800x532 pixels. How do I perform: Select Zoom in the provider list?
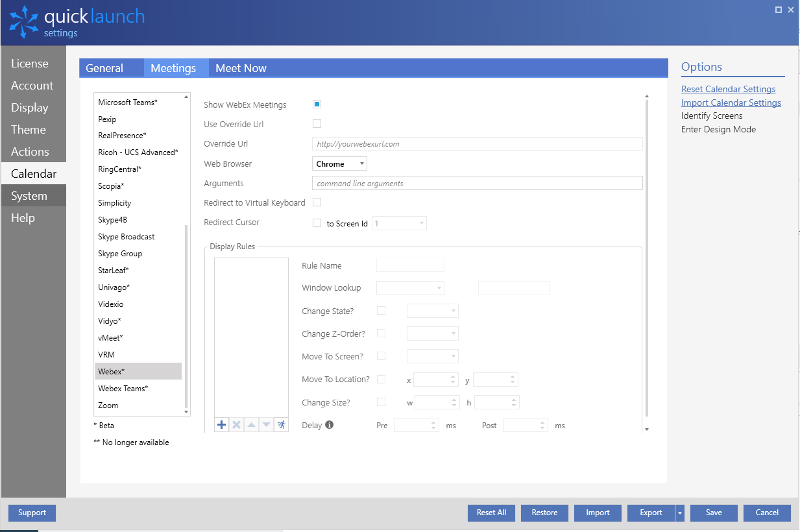(138, 405)
